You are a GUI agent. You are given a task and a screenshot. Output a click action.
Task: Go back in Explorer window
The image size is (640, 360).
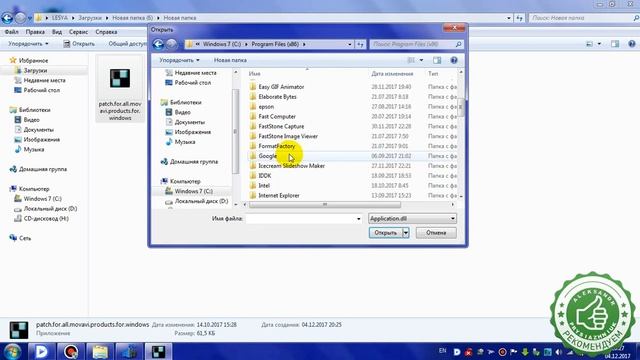[x=7, y=18]
